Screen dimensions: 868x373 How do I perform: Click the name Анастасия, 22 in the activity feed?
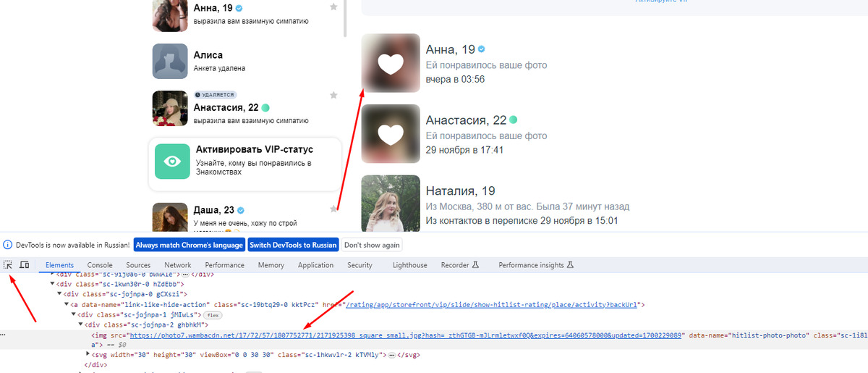(466, 120)
